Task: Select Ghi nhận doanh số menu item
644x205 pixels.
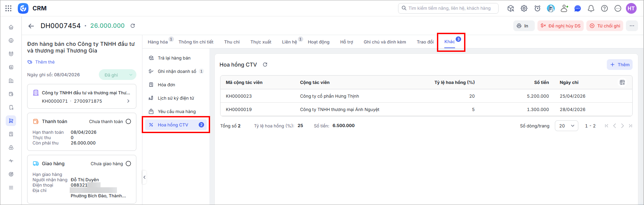Action: 177,71
